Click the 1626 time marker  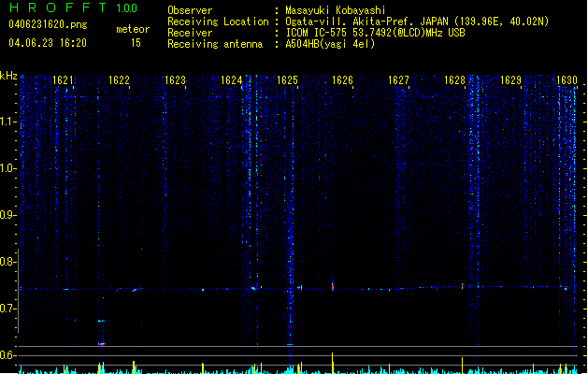343,80
